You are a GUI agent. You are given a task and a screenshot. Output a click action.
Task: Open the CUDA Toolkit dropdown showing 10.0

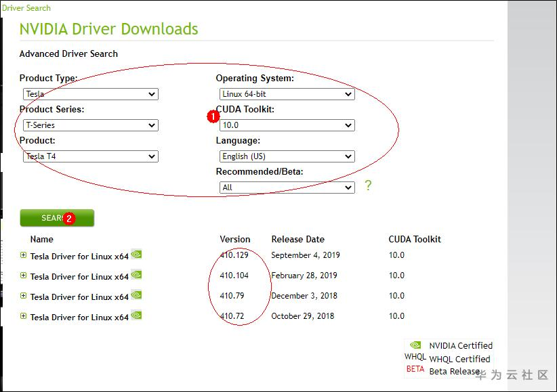[x=287, y=125]
